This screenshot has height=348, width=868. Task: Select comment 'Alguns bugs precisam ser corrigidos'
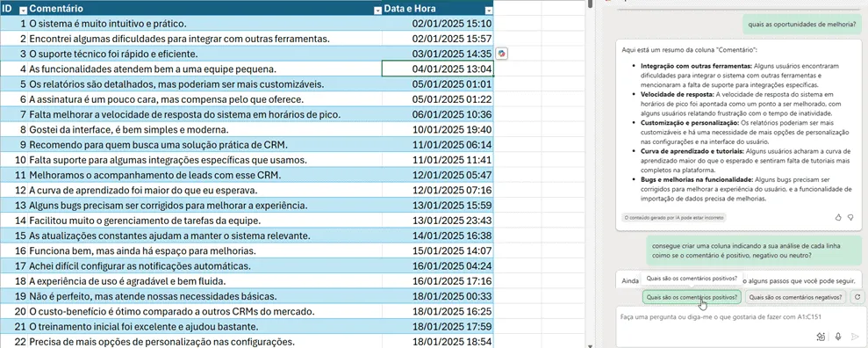(x=204, y=206)
